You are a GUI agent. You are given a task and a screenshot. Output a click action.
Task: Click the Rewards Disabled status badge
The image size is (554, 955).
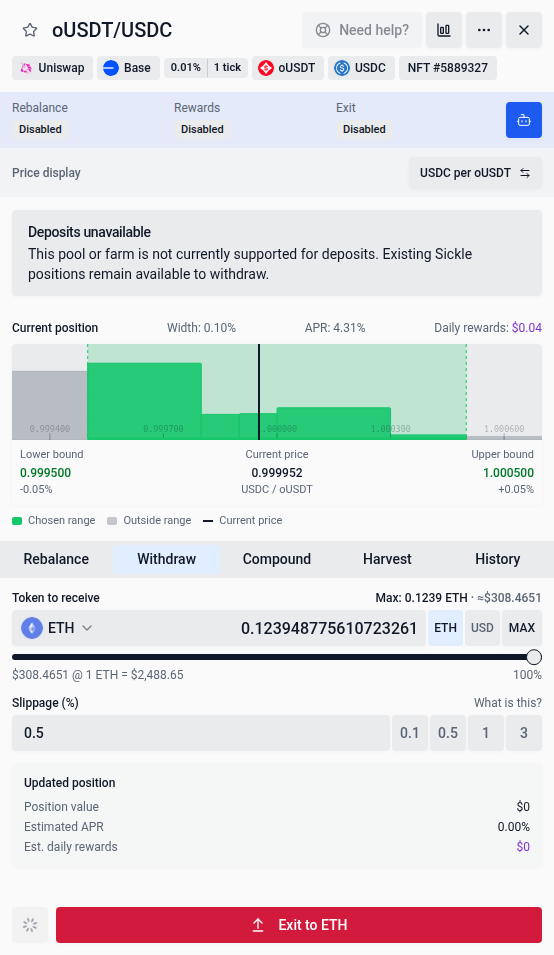(x=202, y=129)
